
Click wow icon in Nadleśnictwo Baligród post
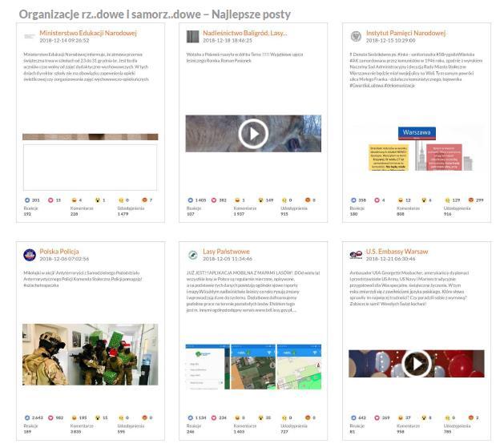pos(260,200)
